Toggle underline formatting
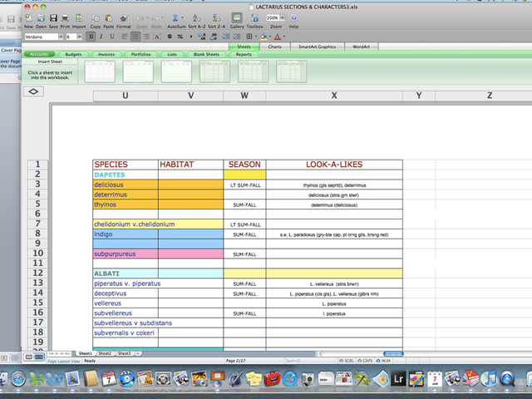The width and height of the screenshot is (532, 399). pyautogui.click(x=111, y=37)
